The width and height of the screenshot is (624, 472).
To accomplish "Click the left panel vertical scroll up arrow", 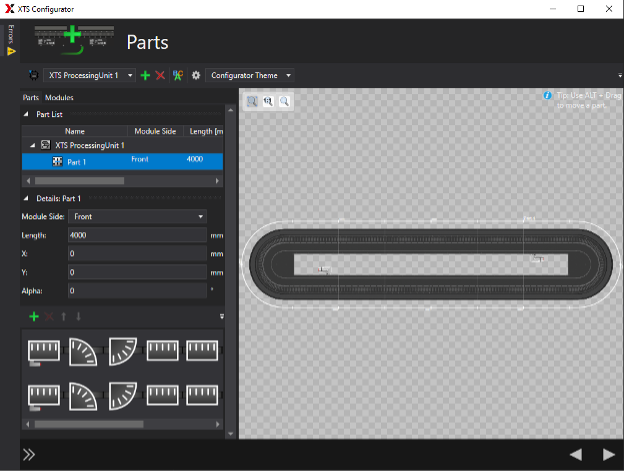I will tap(230, 110).
